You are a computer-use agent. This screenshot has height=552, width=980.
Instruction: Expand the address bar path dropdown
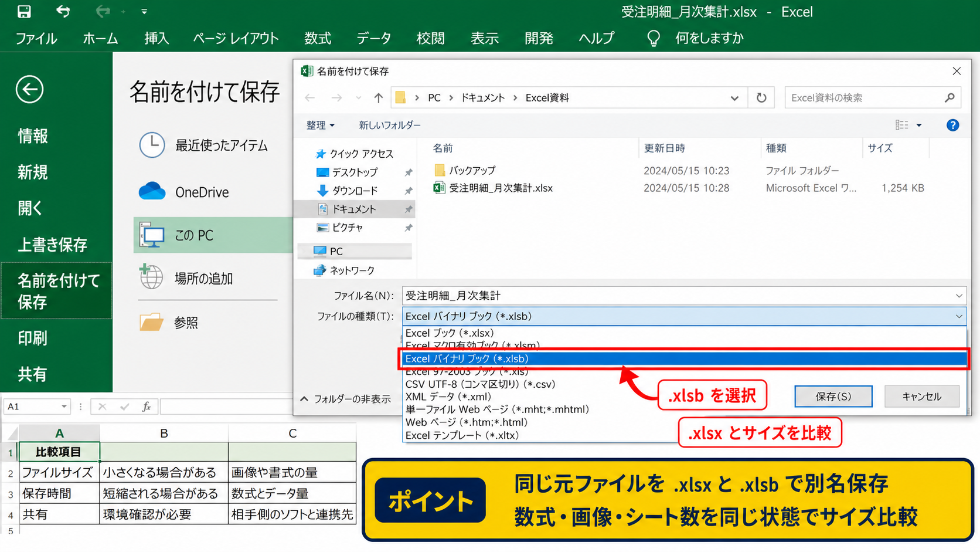pos(734,98)
